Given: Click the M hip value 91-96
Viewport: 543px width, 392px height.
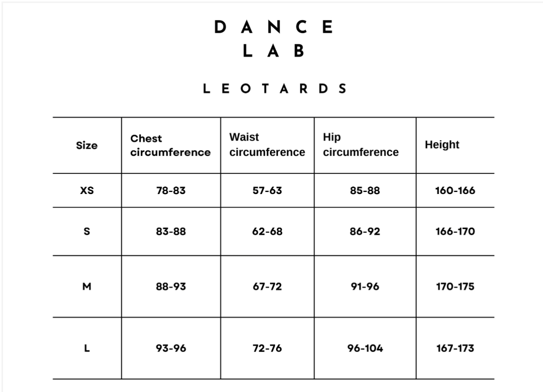Looking at the screenshot, I should click(365, 286).
